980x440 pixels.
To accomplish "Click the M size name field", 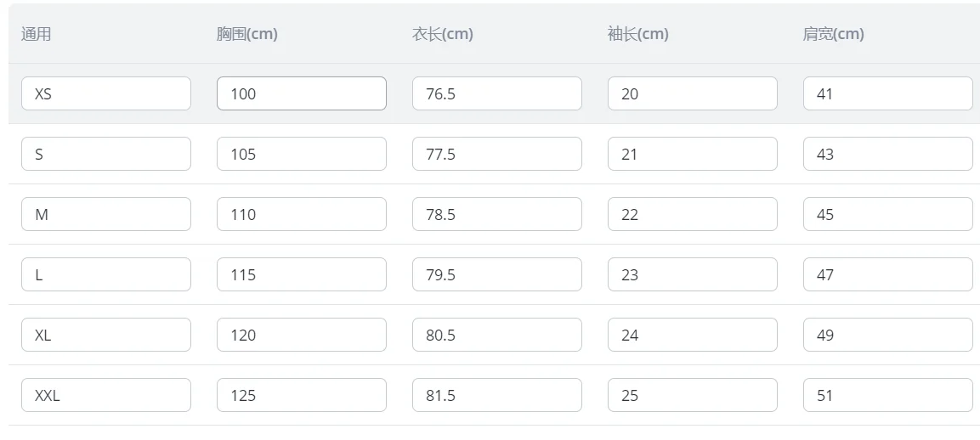I will 106,214.
